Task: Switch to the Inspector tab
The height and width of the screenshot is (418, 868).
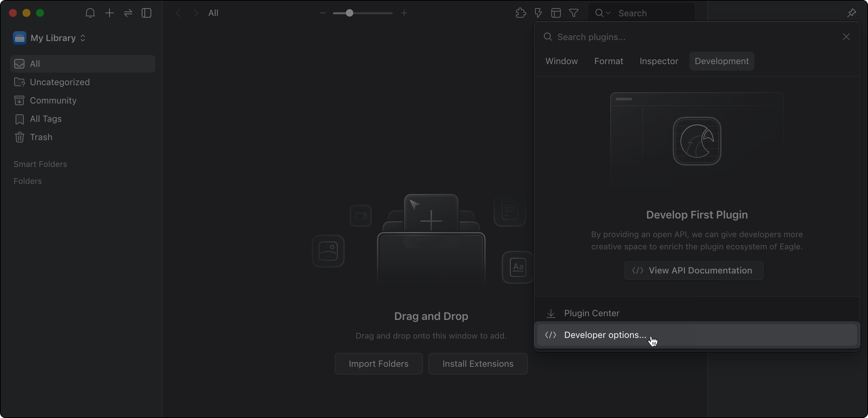Action: coord(659,61)
